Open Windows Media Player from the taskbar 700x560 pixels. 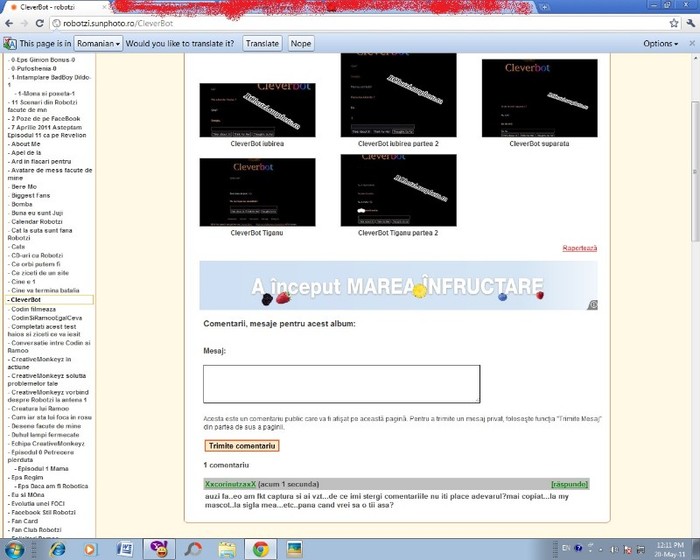tap(91, 549)
